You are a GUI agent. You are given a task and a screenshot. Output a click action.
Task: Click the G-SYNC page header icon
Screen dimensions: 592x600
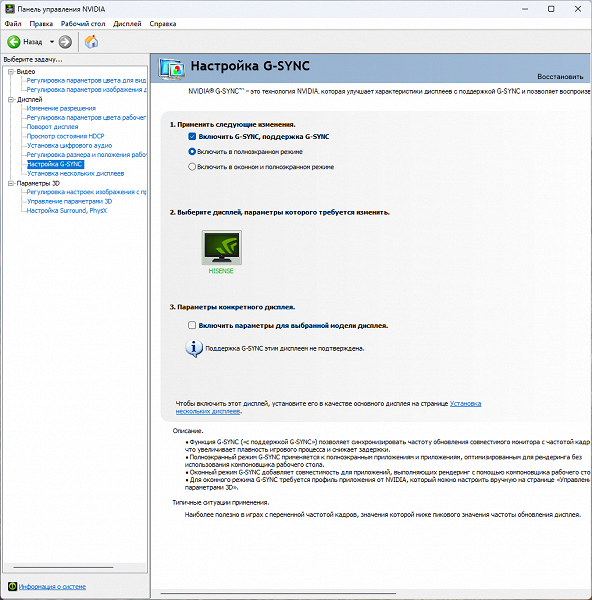171,68
